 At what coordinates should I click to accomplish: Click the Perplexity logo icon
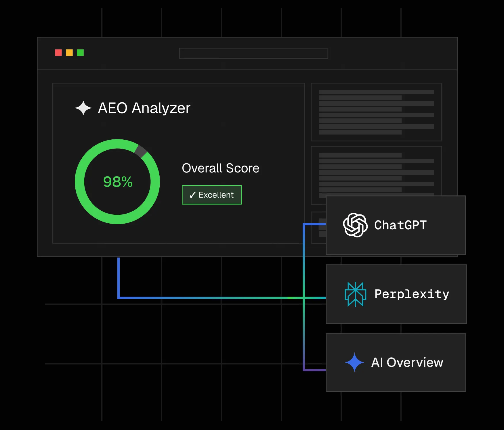(355, 294)
